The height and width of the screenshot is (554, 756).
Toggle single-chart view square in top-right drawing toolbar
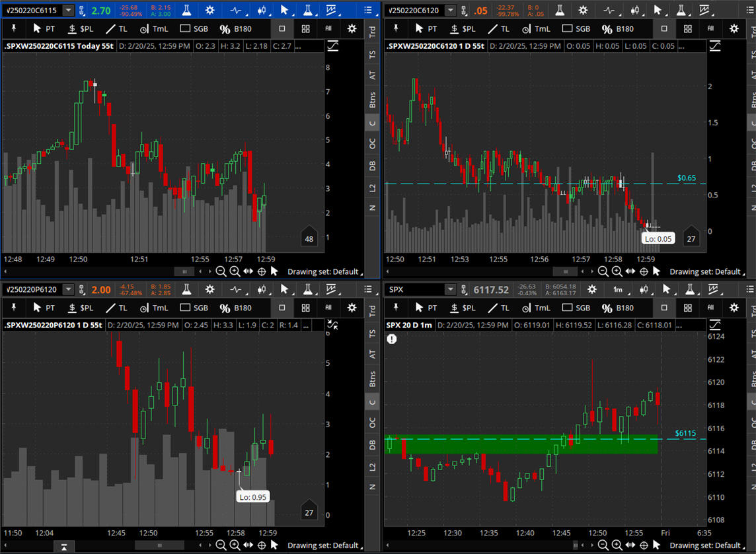664,29
